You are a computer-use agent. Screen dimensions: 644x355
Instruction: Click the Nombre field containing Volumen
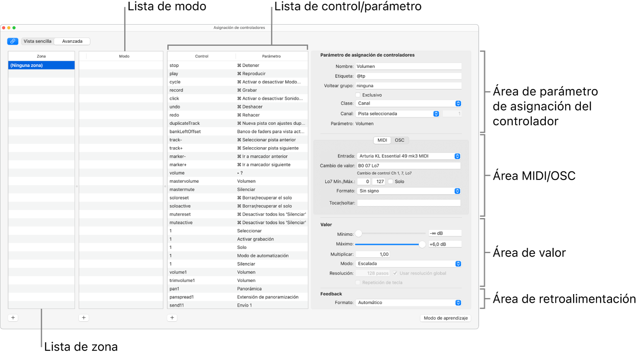(x=408, y=67)
